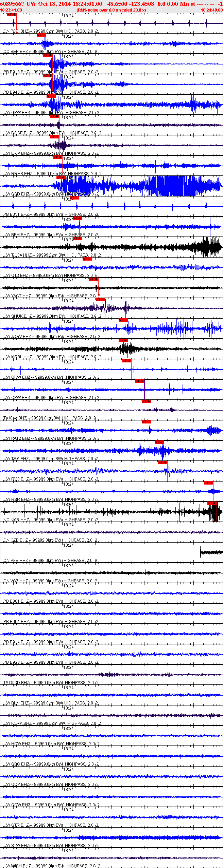Select the red pick flag on UW.PAT2 EHZ trace
The width and height of the screenshot is (223, 868).
pyautogui.click(x=147, y=422)
